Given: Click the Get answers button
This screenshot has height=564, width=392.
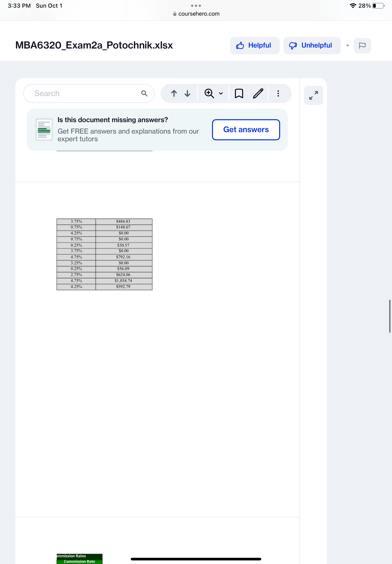Looking at the screenshot, I should pyautogui.click(x=246, y=129).
